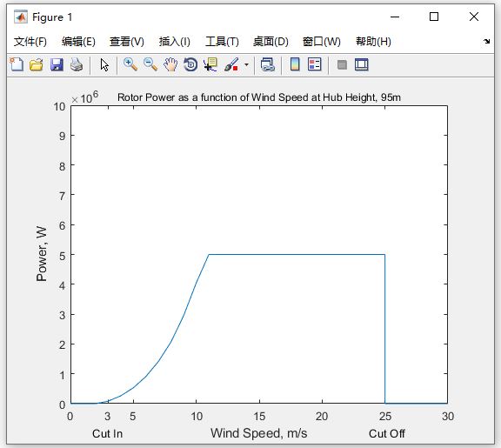Open the 文件(F) menu
Viewport: 501px width, 448px height.
(30, 42)
